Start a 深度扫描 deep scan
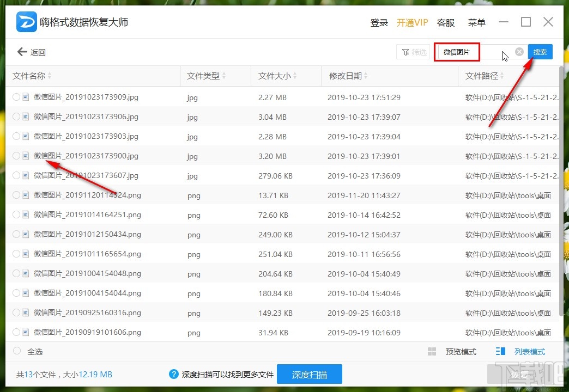This screenshot has width=569, height=392. [x=310, y=374]
